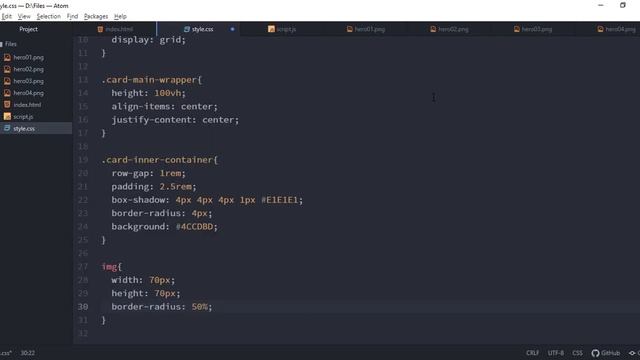Image resolution: width=640 pixels, height=360 pixels.
Task: Select script.js in the tree view
Action: (23, 117)
